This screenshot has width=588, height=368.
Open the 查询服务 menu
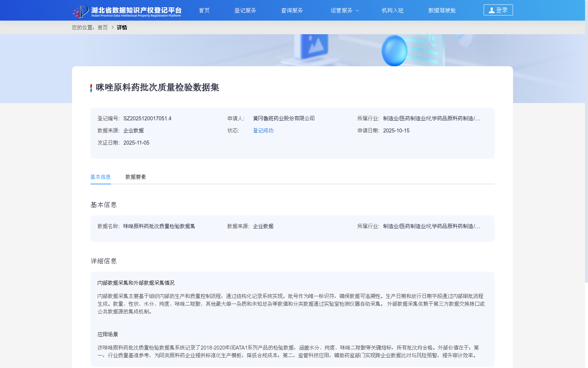[292, 10]
